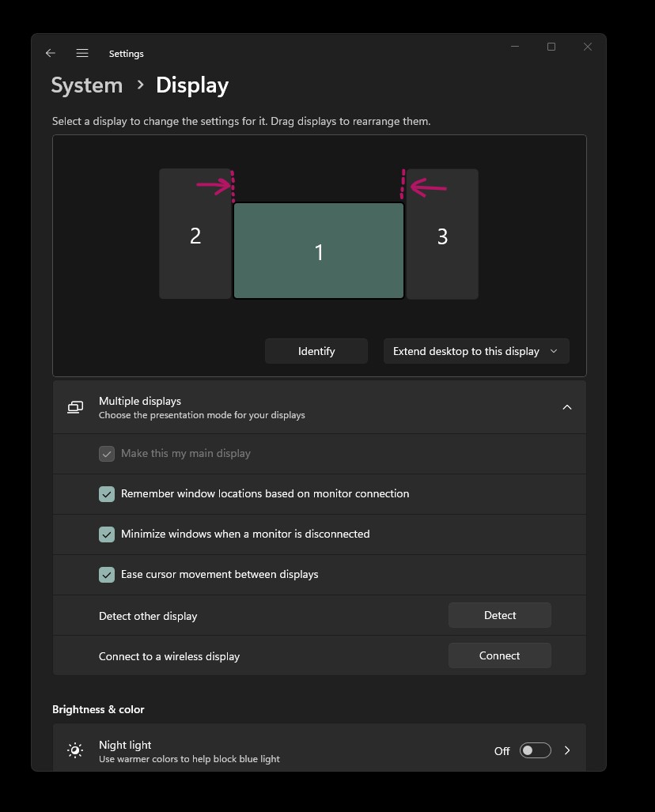Go back with the back arrow

click(51, 53)
